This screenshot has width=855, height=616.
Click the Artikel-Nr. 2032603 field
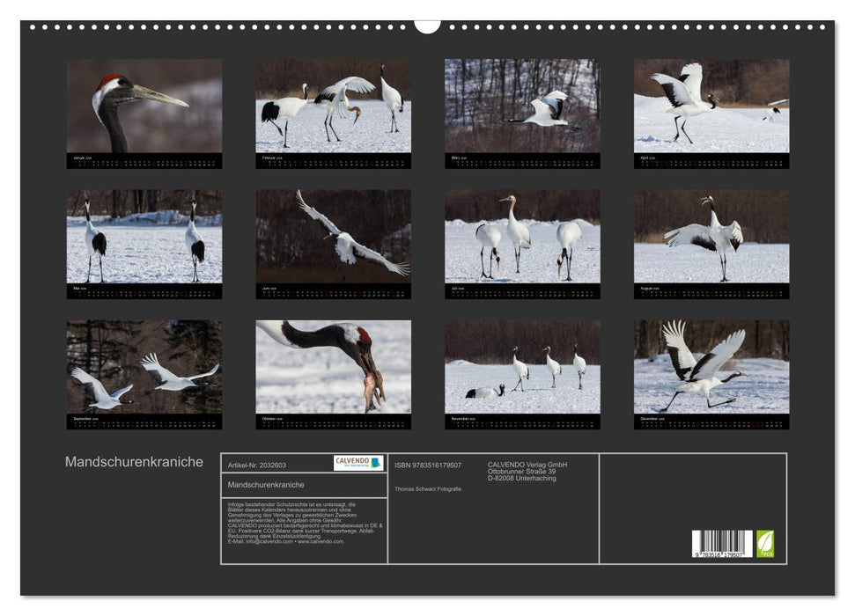(257, 465)
